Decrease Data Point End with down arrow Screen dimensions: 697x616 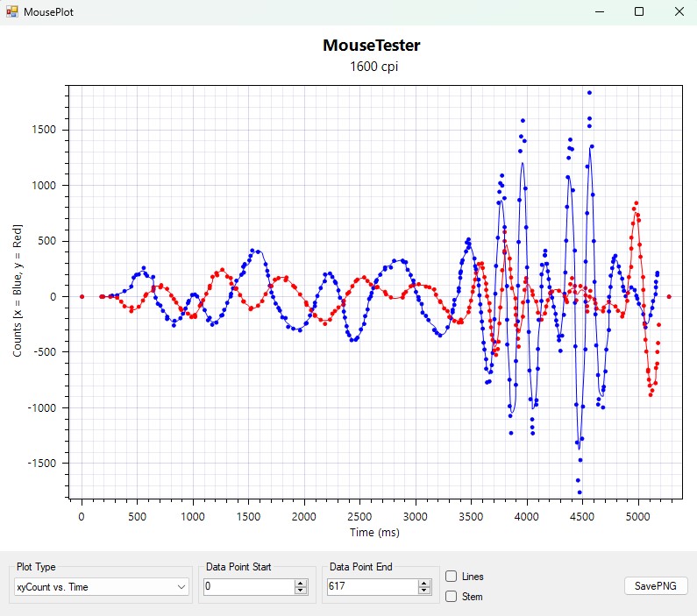click(x=425, y=591)
